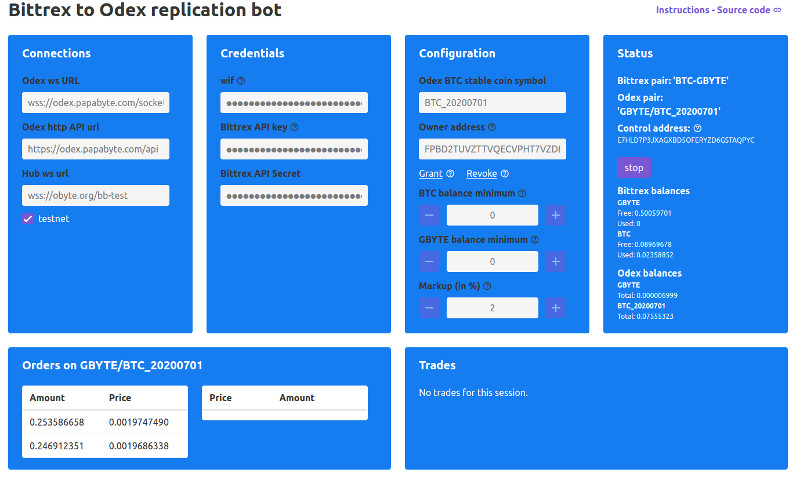Focus the Bittrex API key field
The height and width of the screenshot is (487, 800).
coord(294,149)
